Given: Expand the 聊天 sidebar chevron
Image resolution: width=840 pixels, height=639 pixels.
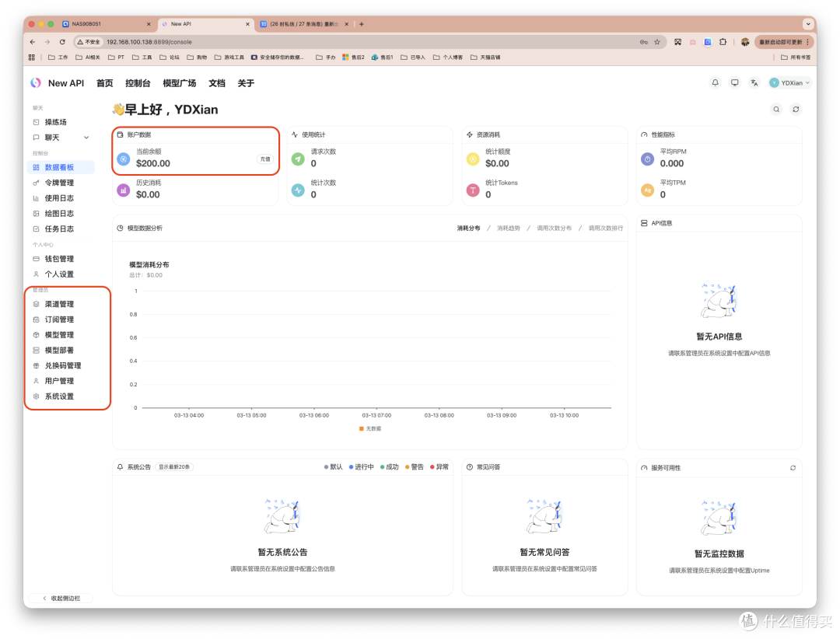Looking at the screenshot, I should (86, 138).
